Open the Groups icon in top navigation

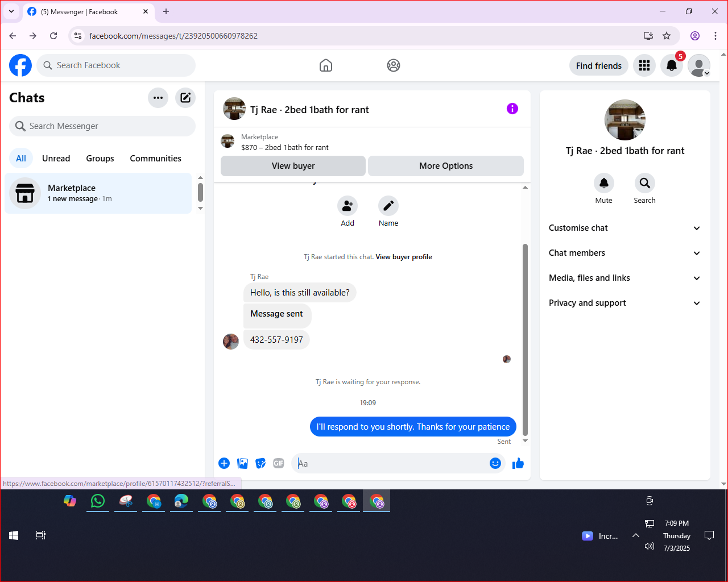[394, 65]
